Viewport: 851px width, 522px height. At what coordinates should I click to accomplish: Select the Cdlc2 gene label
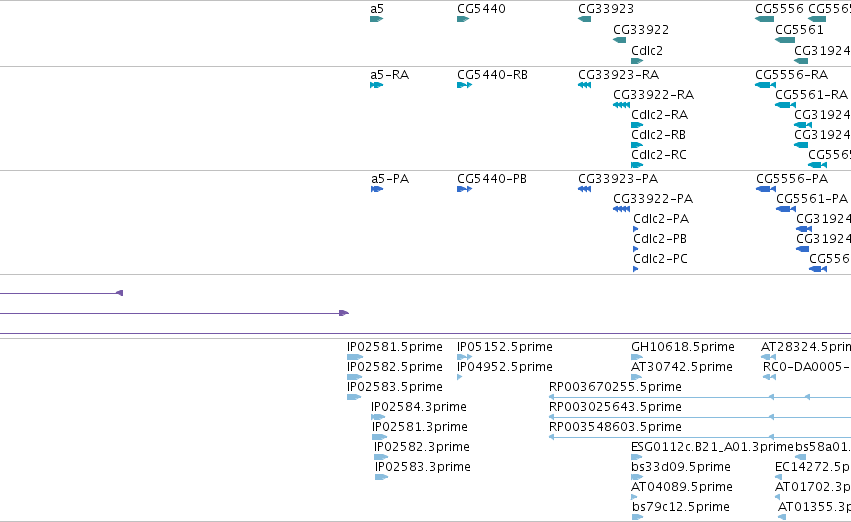[x=647, y=51]
